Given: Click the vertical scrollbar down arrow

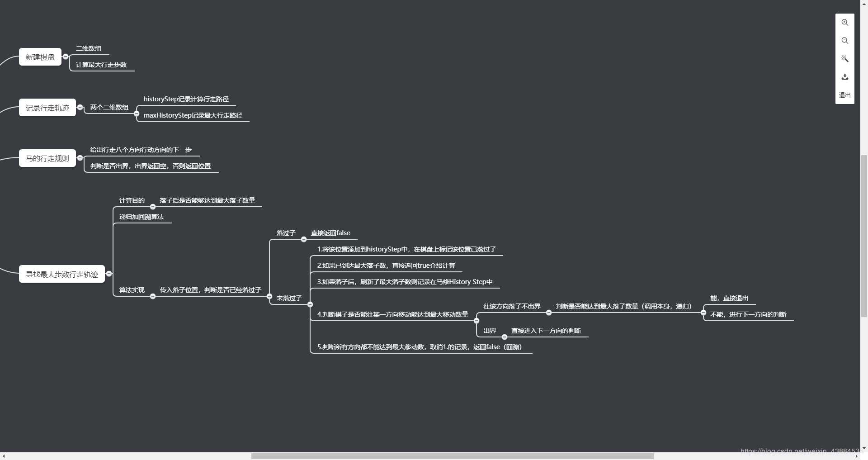Looking at the screenshot, I should coord(864,449).
